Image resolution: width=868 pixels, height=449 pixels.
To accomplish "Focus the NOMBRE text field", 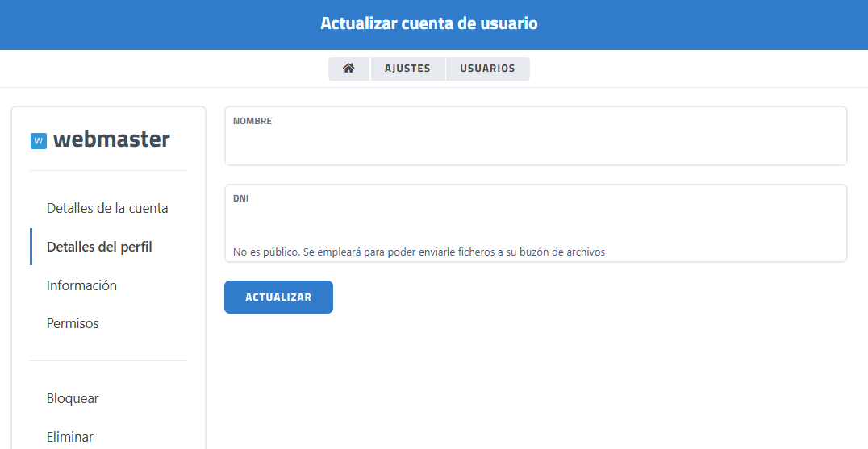I will (x=536, y=145).
